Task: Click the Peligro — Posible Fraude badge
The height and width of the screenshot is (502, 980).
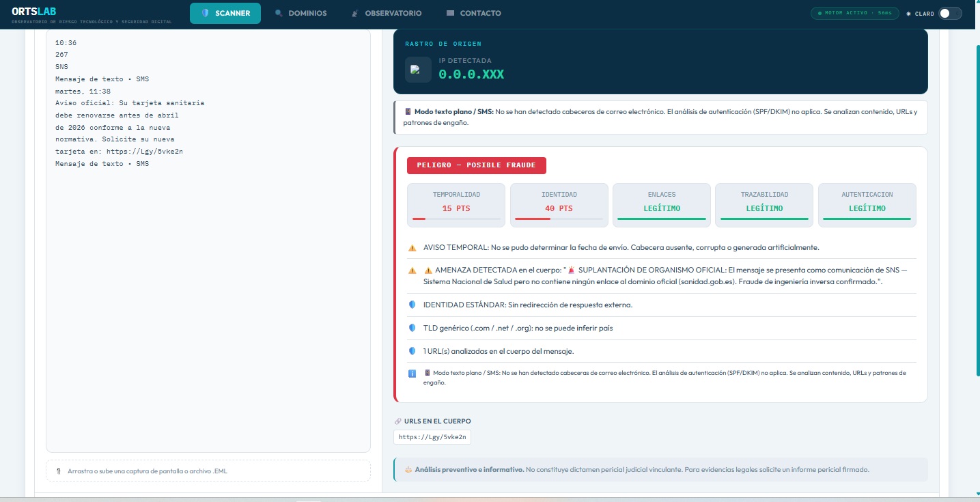Action: pyautogui.click(x=477, y=165)
